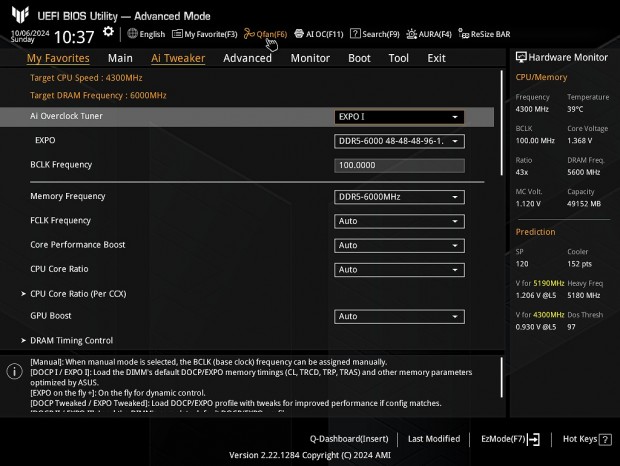620x466 pixels.
Task: Click the 5180 MHz Heavy Freq value
Action: click(584, 295)
